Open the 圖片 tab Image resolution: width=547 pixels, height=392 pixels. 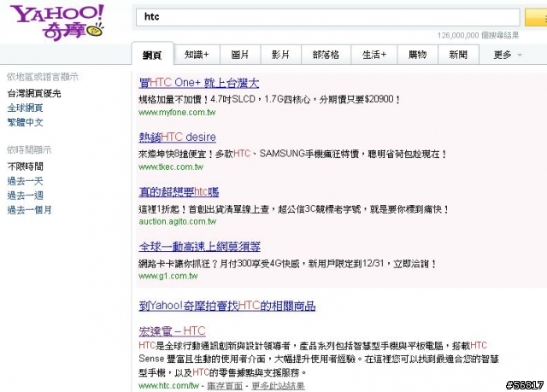click(x=240, y=55)
